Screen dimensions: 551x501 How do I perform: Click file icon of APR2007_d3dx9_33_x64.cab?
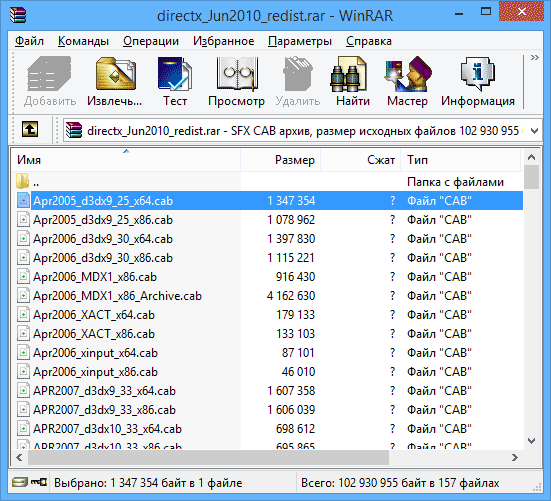23,391
